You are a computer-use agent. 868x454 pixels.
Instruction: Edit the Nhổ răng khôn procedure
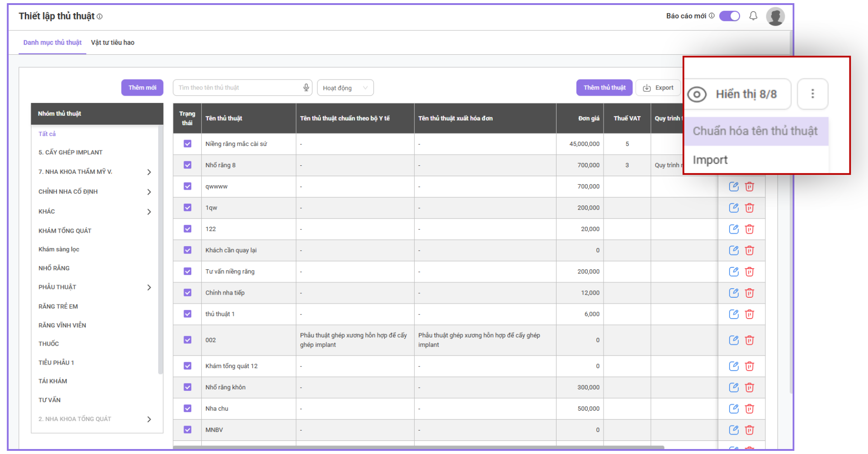click(734, 387)
